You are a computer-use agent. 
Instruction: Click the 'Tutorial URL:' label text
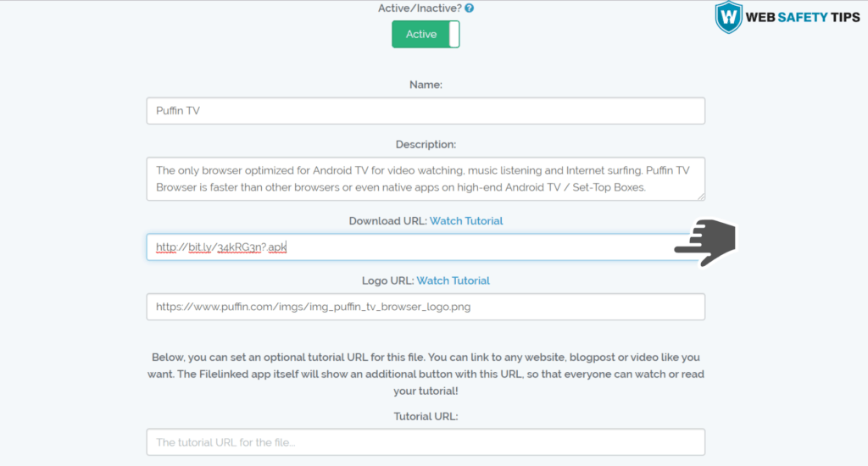coord(426,416)
